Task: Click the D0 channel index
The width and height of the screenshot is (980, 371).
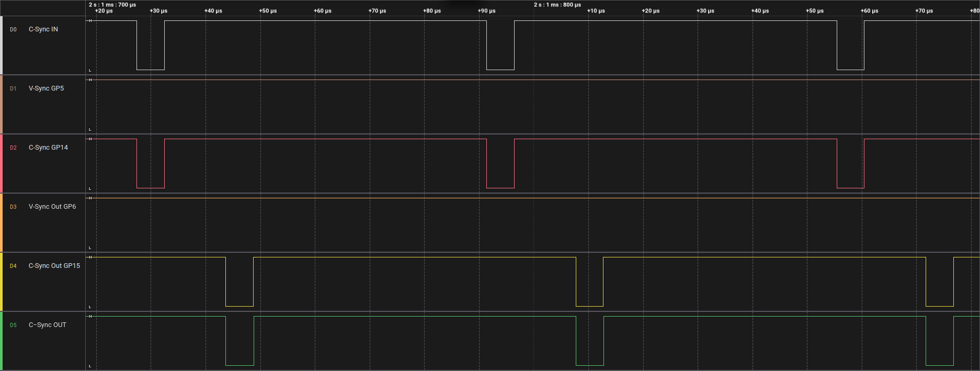Action: [13, 30]
